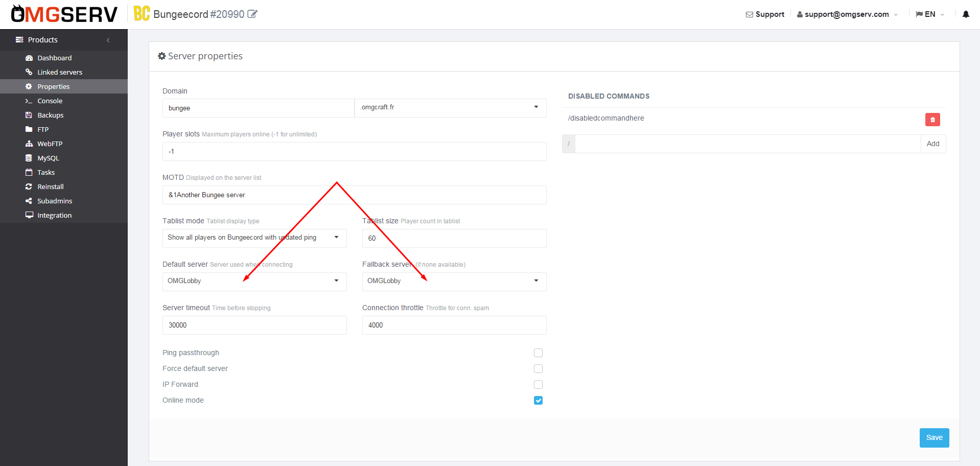This screenshot has width=980, height=466.
Task: Click the new disabled command input
Action: 748,144
